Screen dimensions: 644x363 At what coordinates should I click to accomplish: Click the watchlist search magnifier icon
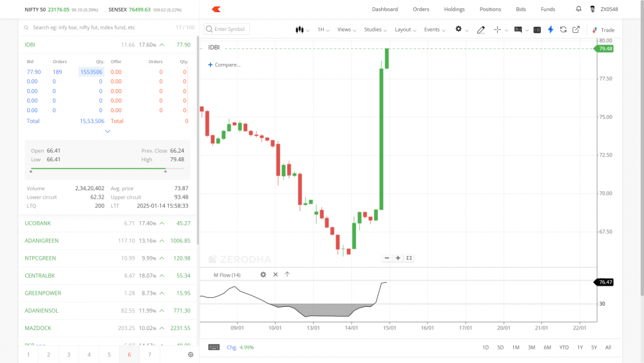tap(26, 28)
